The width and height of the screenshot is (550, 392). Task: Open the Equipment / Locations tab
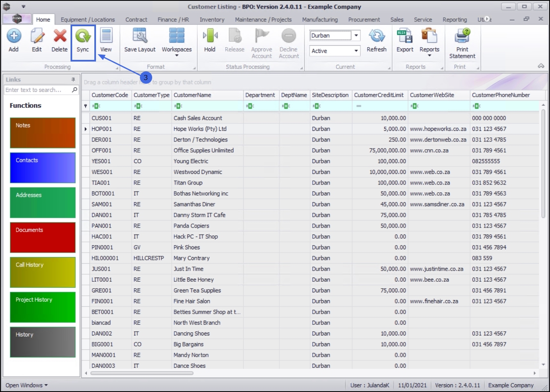[x=88, y=20]
